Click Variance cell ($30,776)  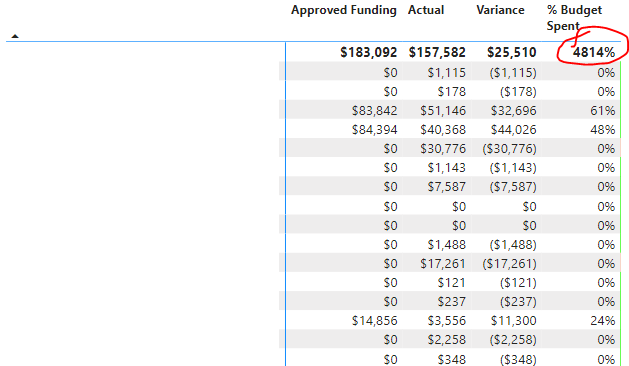click(x=509, y=148)
